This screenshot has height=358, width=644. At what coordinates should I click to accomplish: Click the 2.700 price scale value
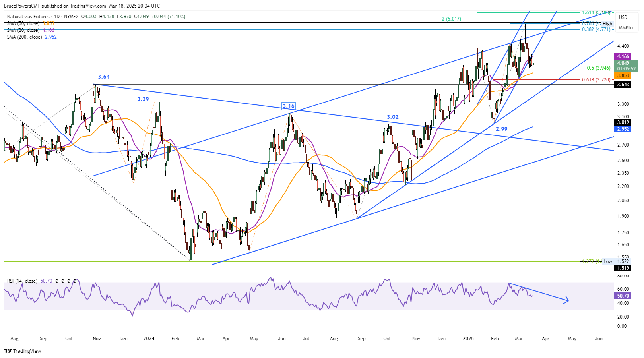click(x=623, y=145)
